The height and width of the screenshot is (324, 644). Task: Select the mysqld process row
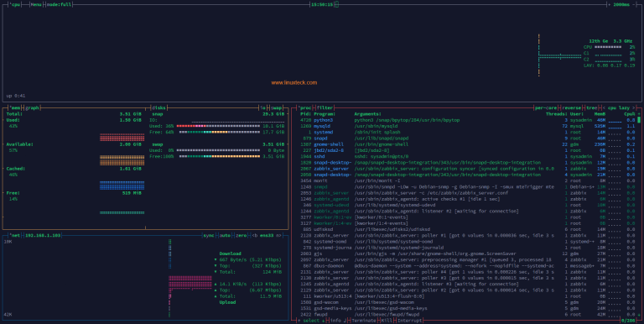[x=467, y=126]
